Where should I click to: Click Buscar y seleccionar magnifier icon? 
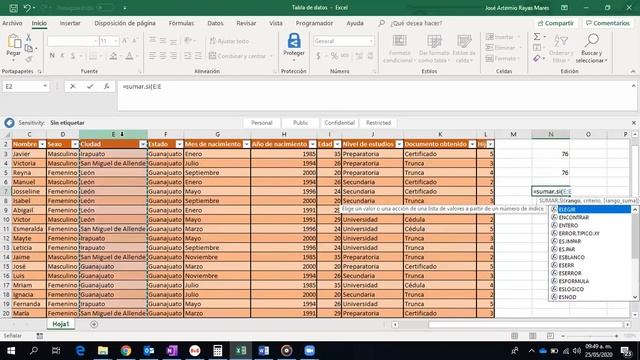591,41
